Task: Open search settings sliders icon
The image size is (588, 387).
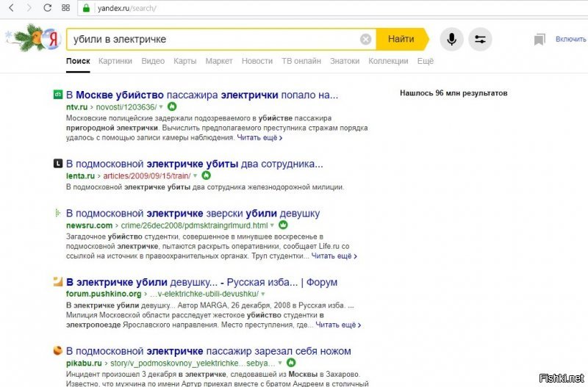Action: click(x=480, y=39)
